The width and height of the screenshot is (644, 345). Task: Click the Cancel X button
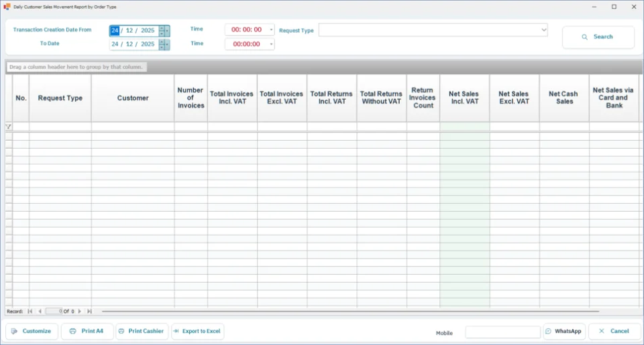614,331
